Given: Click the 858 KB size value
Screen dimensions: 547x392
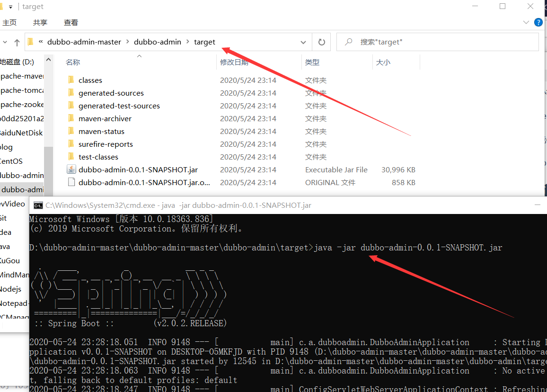Looking at the screenshot, I should tap(403, 182).
